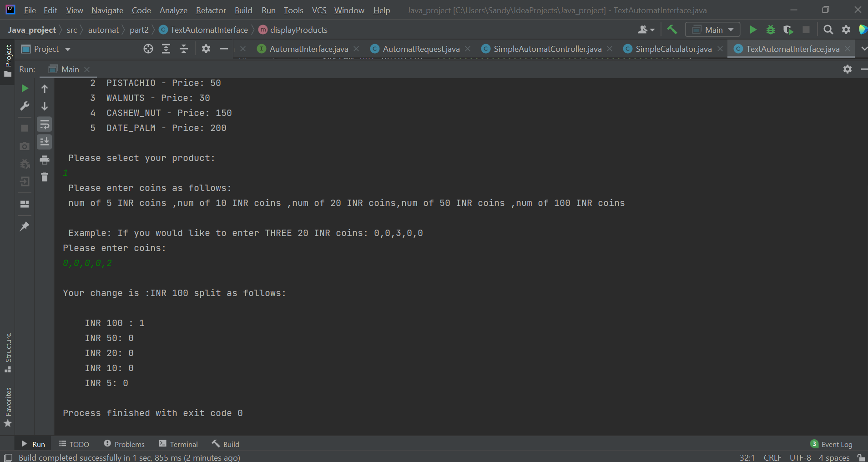Screen dimensions: 868x462
Task: Print the console output
Action: pos(44,160)
